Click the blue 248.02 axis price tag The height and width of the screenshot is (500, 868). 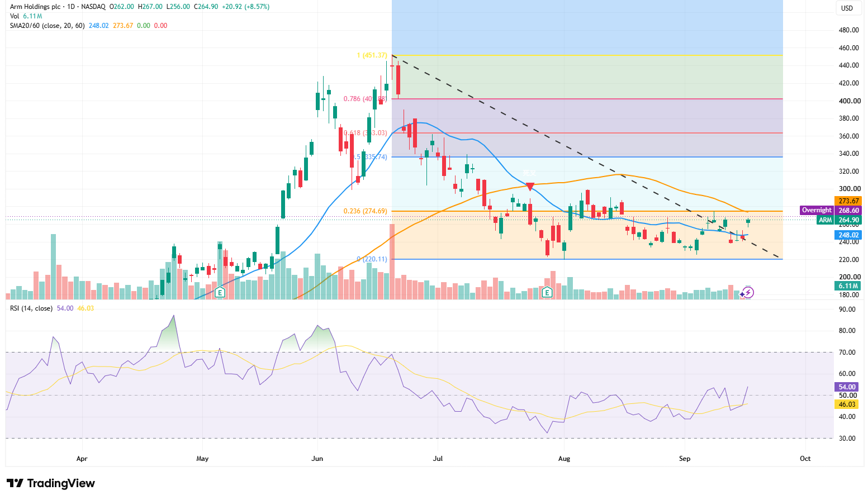coord(848,235)
